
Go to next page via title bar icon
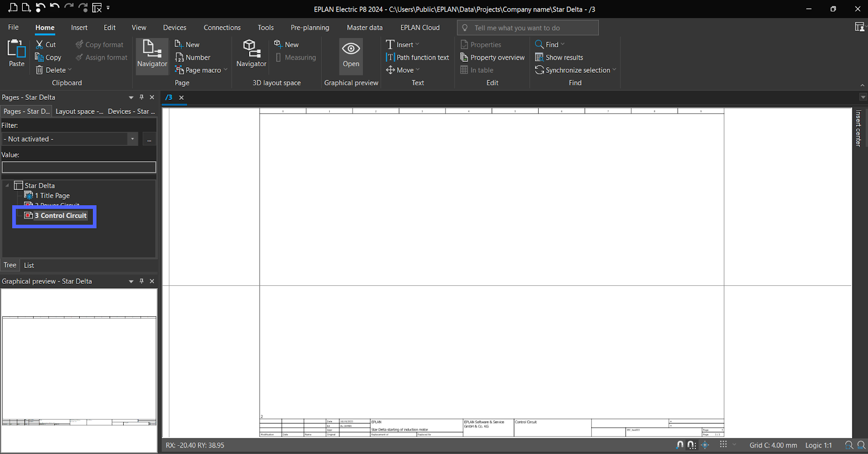tap(26, 8)
